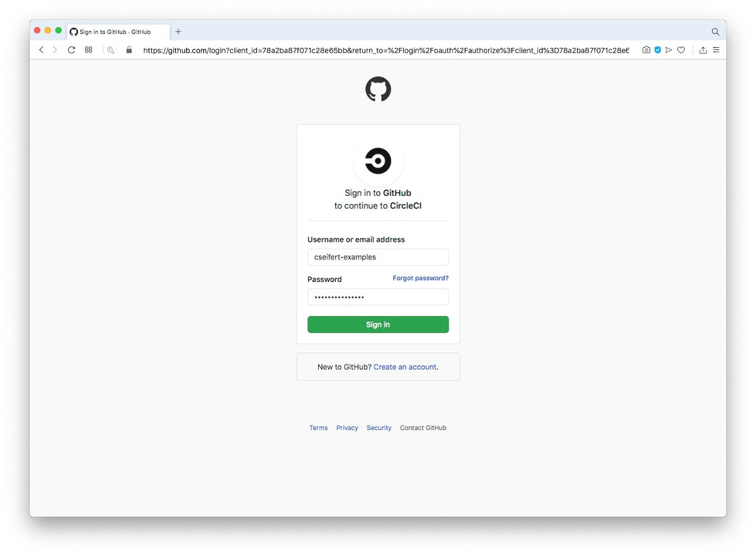
Task: Click the CircleCI logo
Action: pos(378,161)
